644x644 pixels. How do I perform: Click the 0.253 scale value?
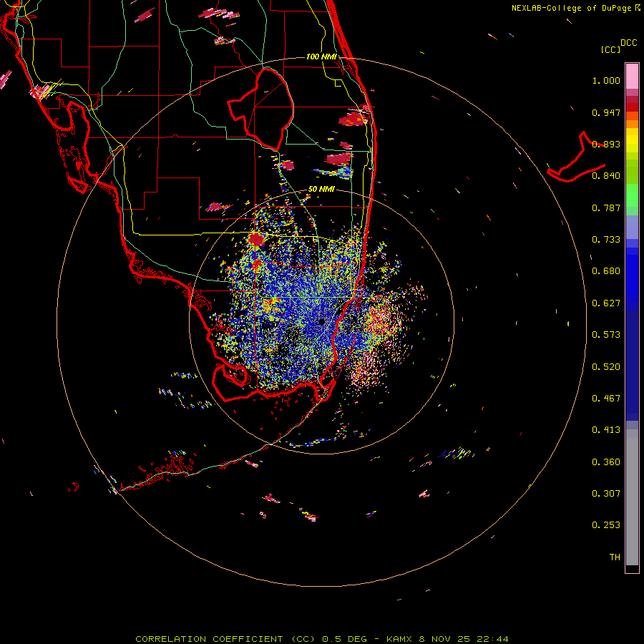[x=606, y=525]
